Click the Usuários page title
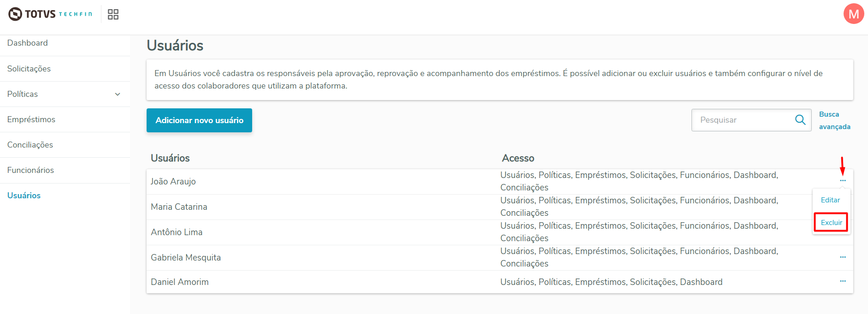 pyautogui.click(x=175, y=46)
